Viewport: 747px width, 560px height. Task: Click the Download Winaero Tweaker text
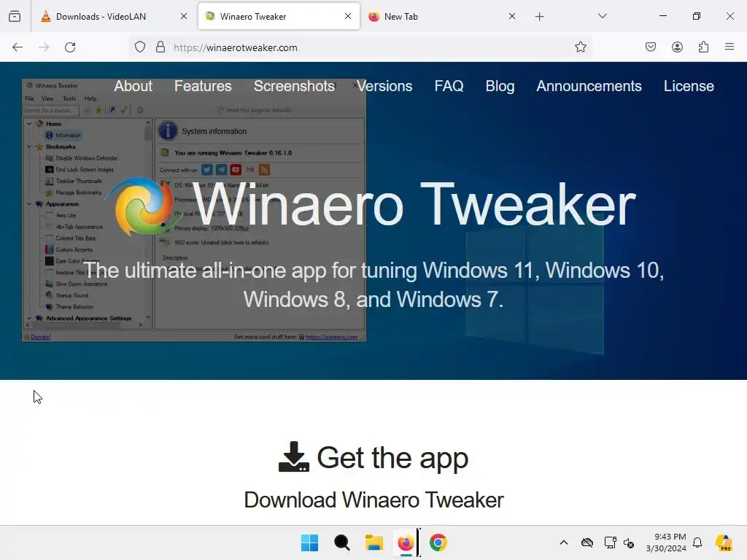tap(373, 500)
